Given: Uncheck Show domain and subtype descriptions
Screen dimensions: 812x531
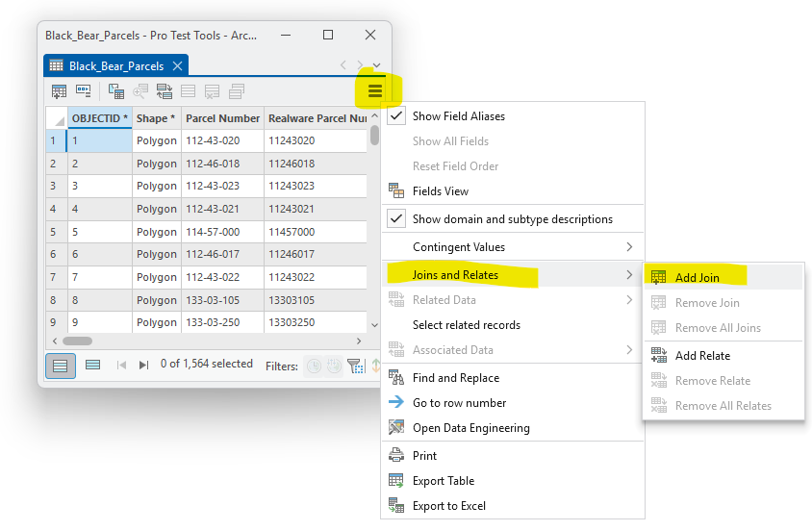Looking at the screenshot, I should 396,219.
